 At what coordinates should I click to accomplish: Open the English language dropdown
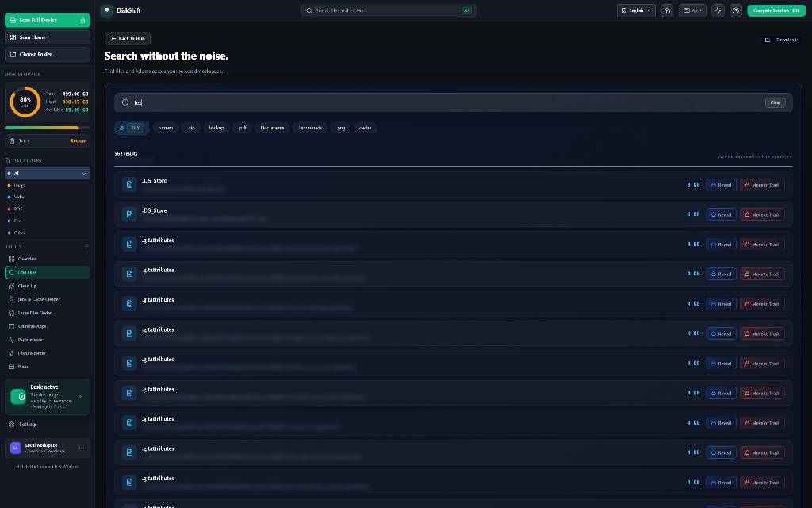pos(636,10)
